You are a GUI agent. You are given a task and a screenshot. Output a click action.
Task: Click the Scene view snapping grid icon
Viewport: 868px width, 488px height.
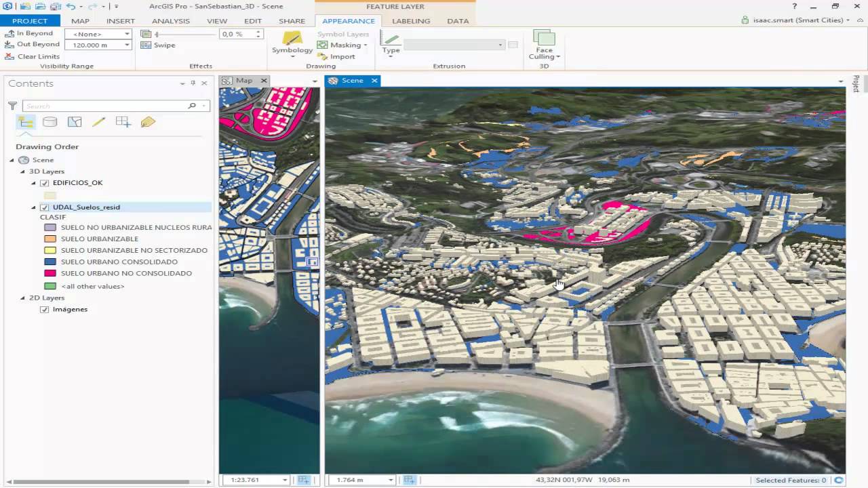click(409, 480)
